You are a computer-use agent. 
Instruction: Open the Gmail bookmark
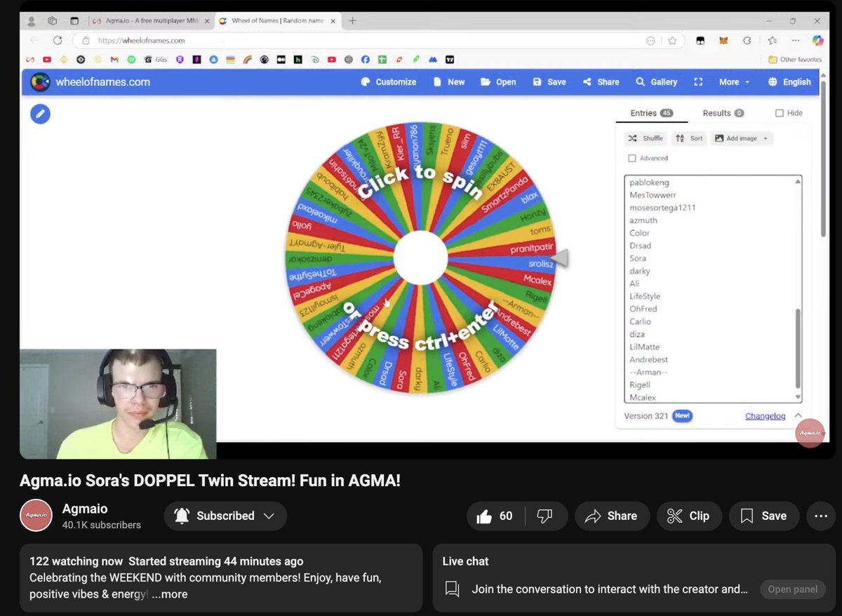click(114, 60)
